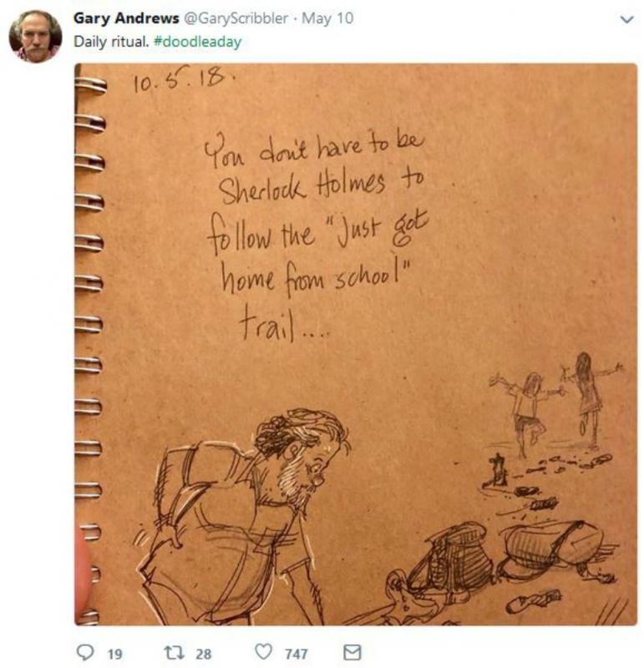Click the two dancing children in sketch
Screen dimensions: 644x668
pyautogui.click(x=556, y=401)
